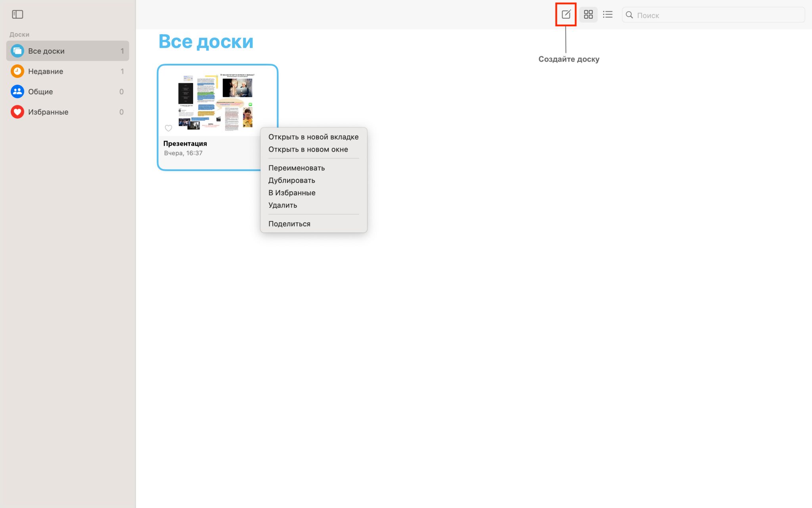Image resolution: width=812 pixels, height=508 pixels.
Task: Choose Открыть в новом окне from the menu
Action: 308,149
